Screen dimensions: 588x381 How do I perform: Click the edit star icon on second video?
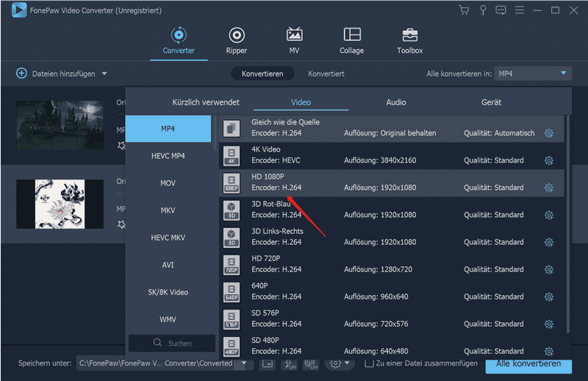pos(121,224)
